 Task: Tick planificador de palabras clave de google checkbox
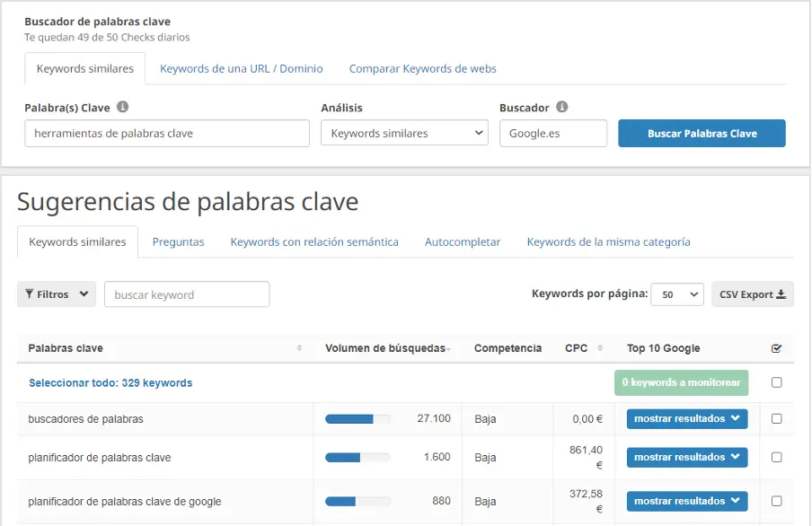click(x=776, y=501)
